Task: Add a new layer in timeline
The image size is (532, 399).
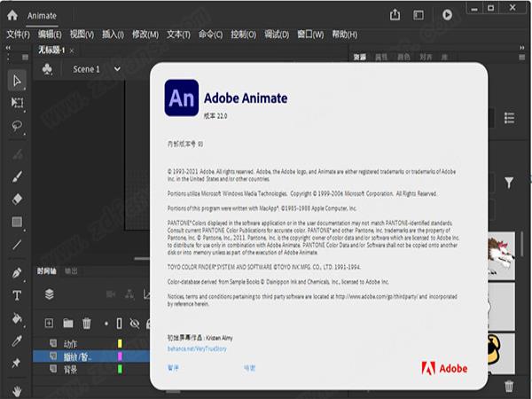Action: pos(49,323)
